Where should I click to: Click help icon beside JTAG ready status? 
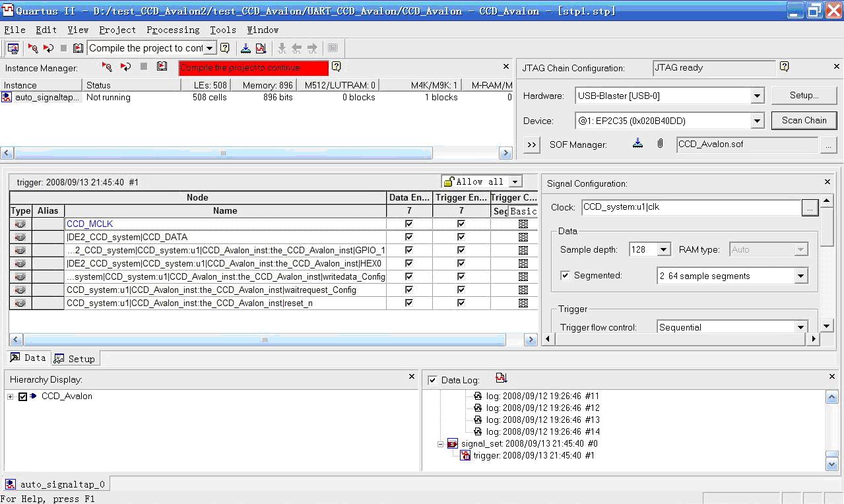click(x=784, y=67)
